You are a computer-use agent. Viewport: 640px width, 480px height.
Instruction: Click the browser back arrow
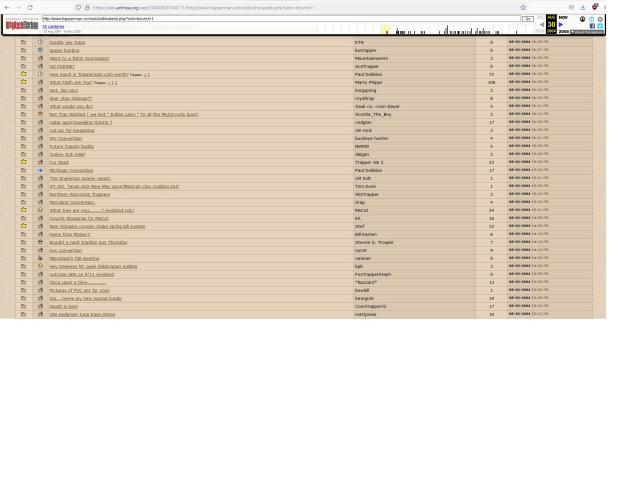(6, 7)
